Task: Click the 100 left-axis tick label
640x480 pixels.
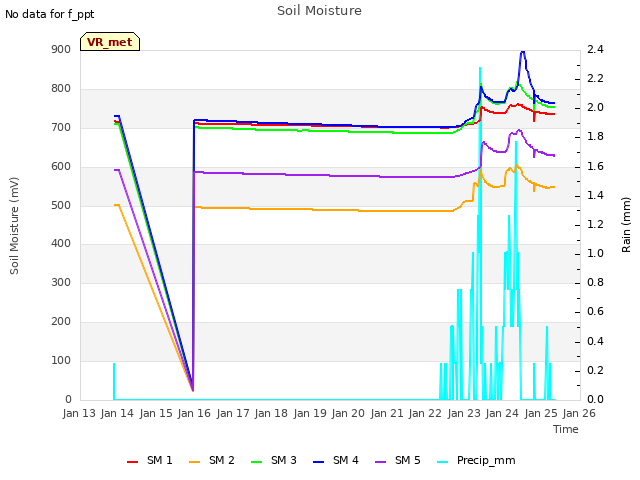Action: coord(61,361)
